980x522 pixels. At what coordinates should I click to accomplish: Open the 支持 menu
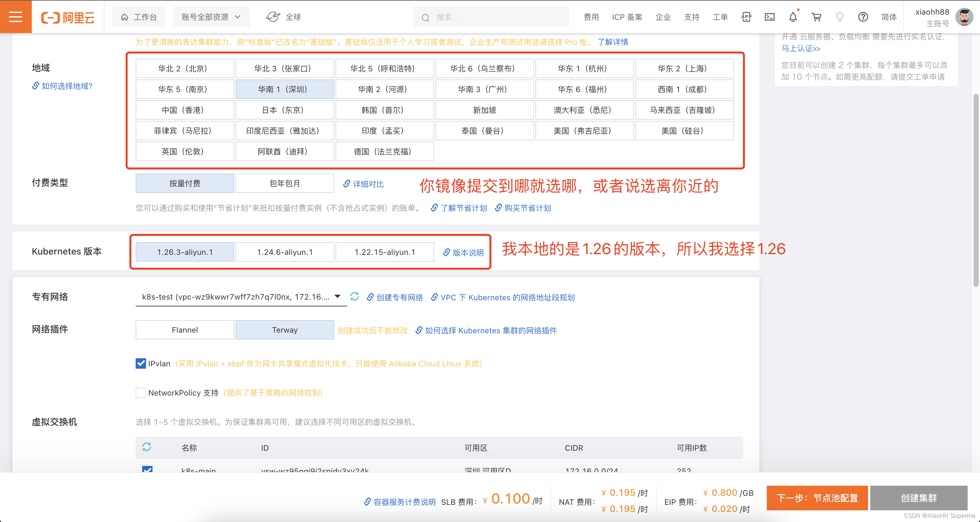(692, 17)
